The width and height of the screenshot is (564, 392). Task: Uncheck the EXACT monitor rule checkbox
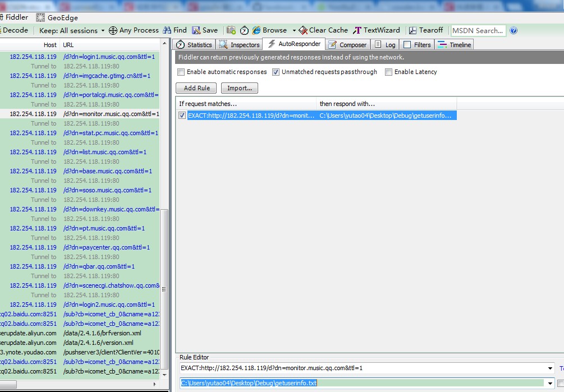[182, 116]
